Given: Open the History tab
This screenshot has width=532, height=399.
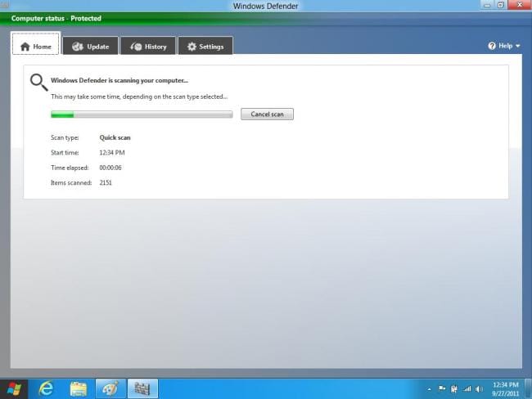Looking at the screenshot, I should coord(148,46).
